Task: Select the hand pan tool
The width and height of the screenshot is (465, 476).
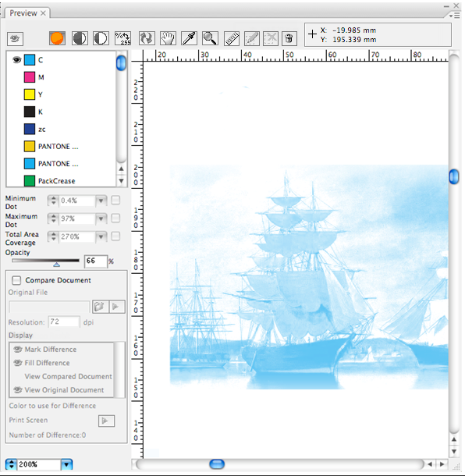Action: click(x=168, y=38)
